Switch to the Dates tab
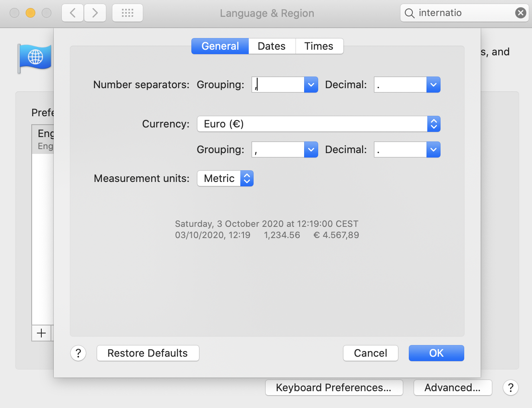 [272, 46]
